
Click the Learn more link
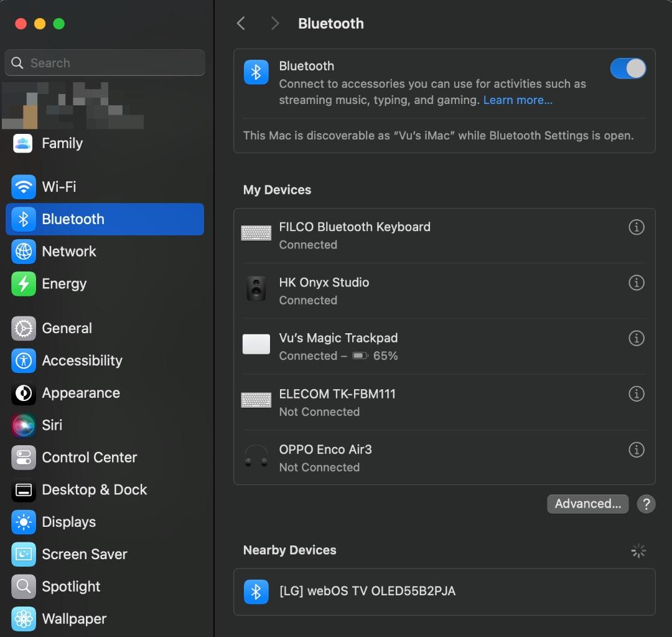[518, 100]
